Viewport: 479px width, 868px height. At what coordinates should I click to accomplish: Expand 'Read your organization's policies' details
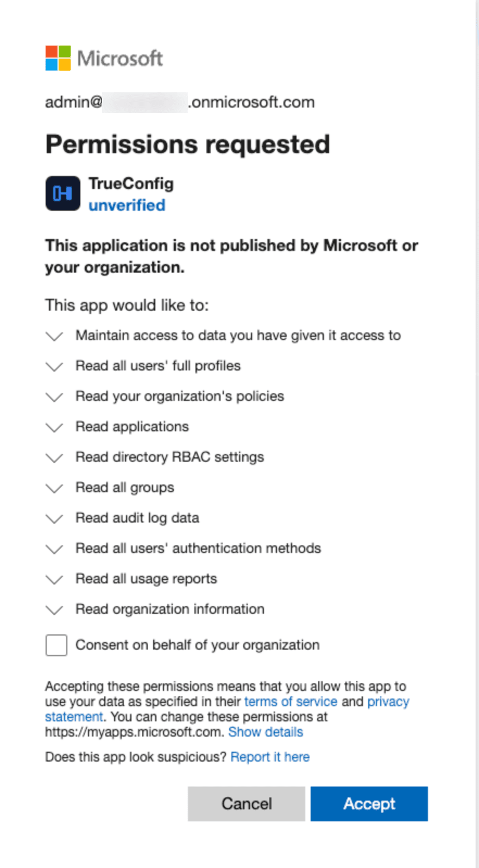(54, 397)
